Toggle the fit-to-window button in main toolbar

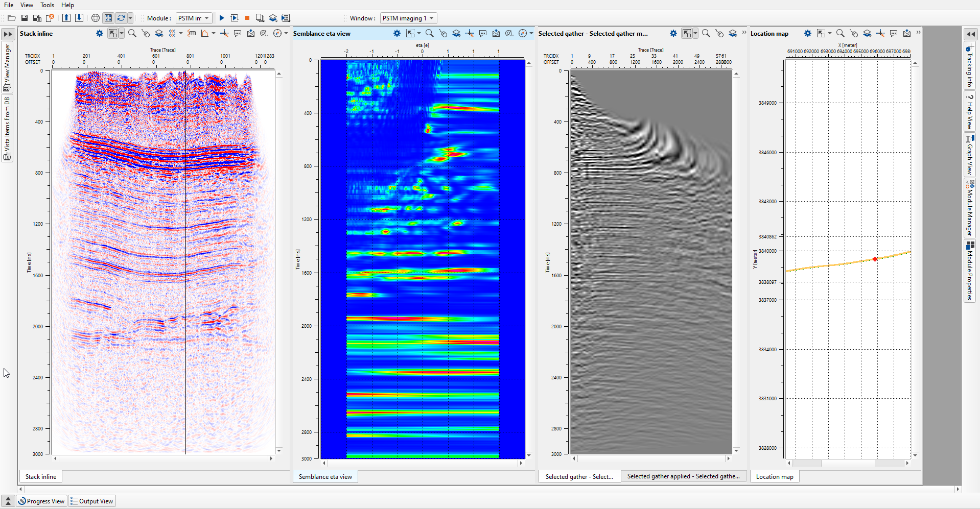(108, 18)
